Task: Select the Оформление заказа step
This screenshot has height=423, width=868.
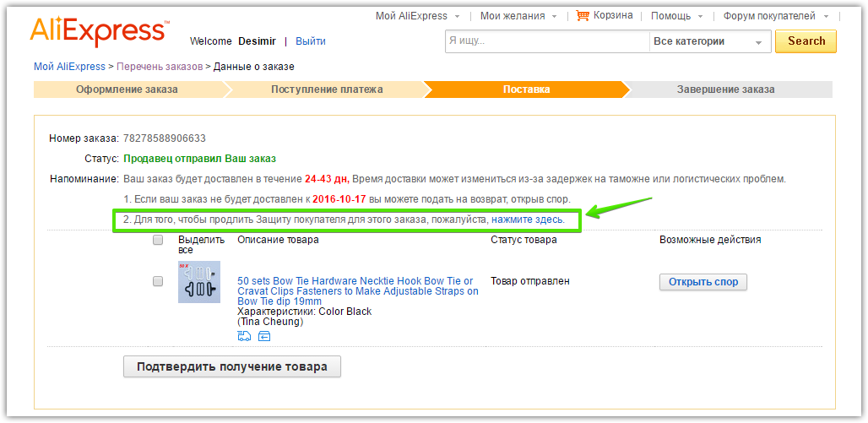Action: click(127, 89)
